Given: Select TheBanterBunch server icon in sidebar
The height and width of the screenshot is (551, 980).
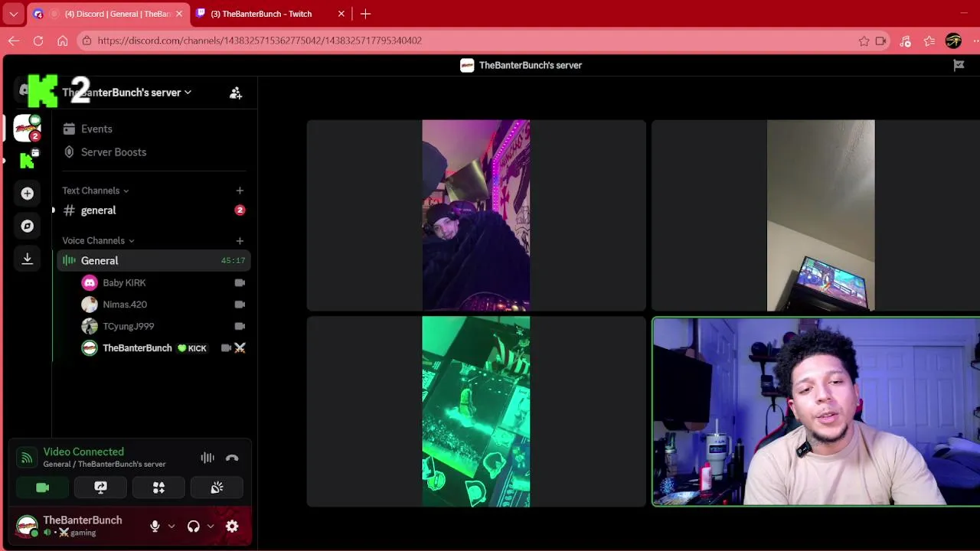Looking at the screenshot, I should pyautogui.click(x=28, y=129).
